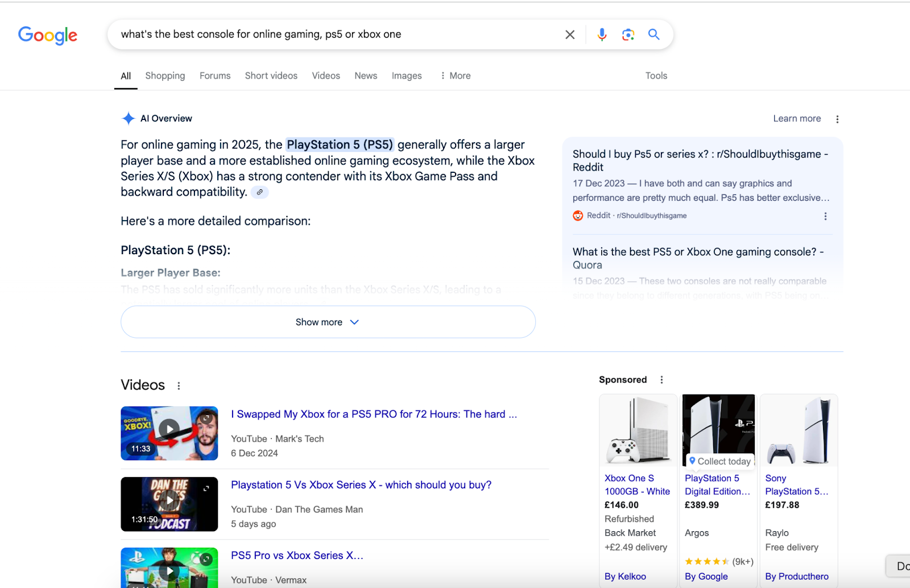Click the £146.00 price

coord(622,504)
